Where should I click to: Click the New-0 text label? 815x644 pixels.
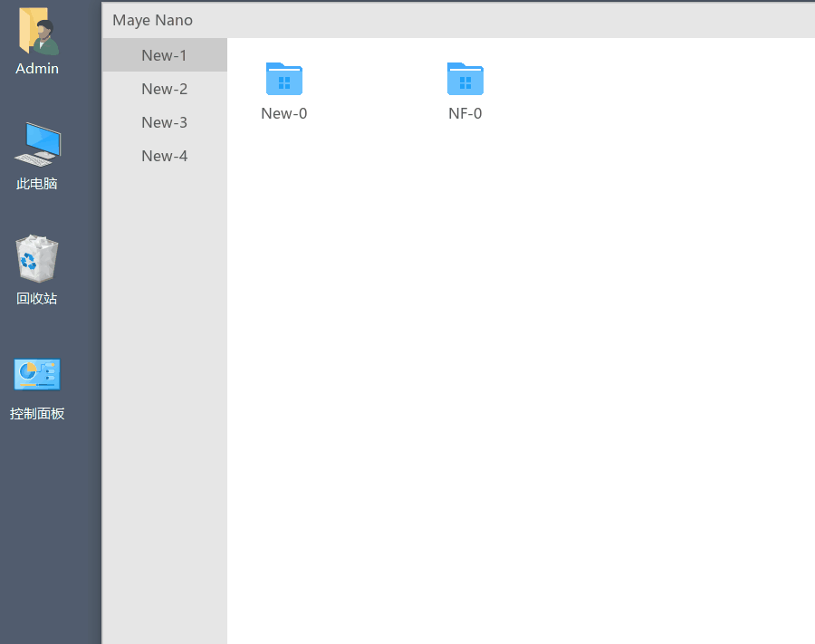coord(283,113)
